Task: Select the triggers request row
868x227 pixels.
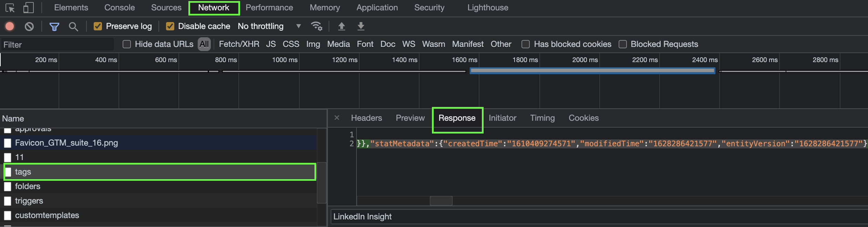Action: point(158,201)
